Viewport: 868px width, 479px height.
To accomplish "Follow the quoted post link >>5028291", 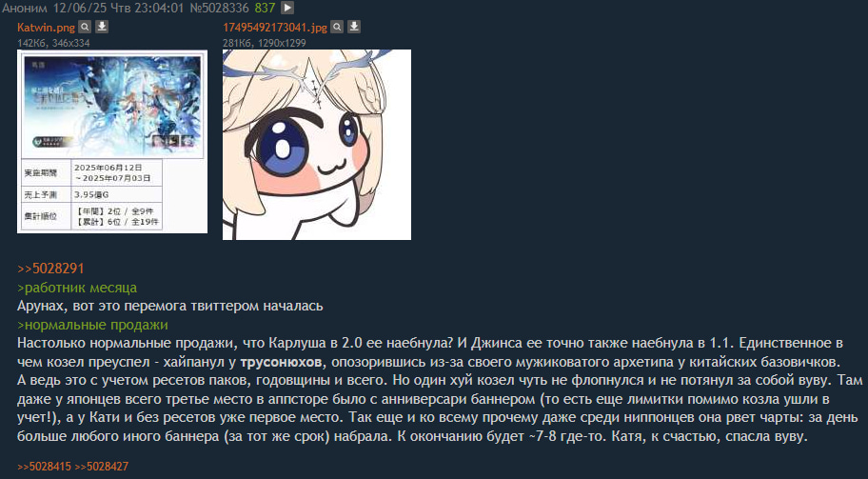I will (51, 269).
